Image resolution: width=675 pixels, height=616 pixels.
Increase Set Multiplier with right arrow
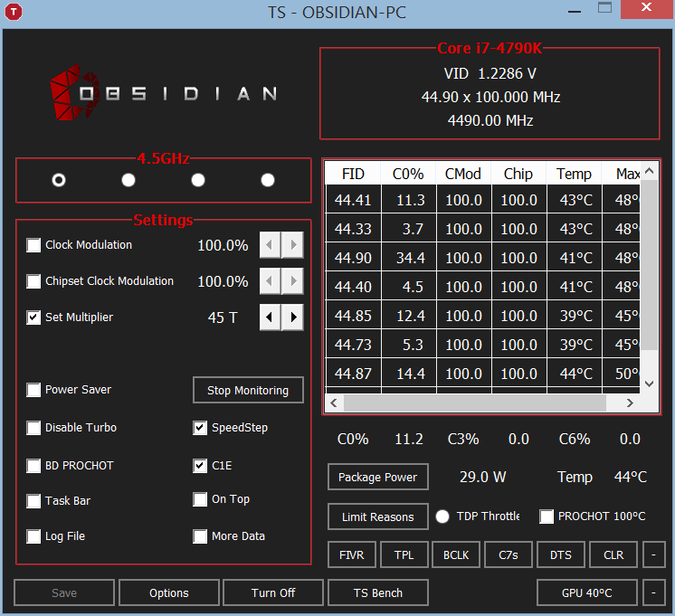292,317
